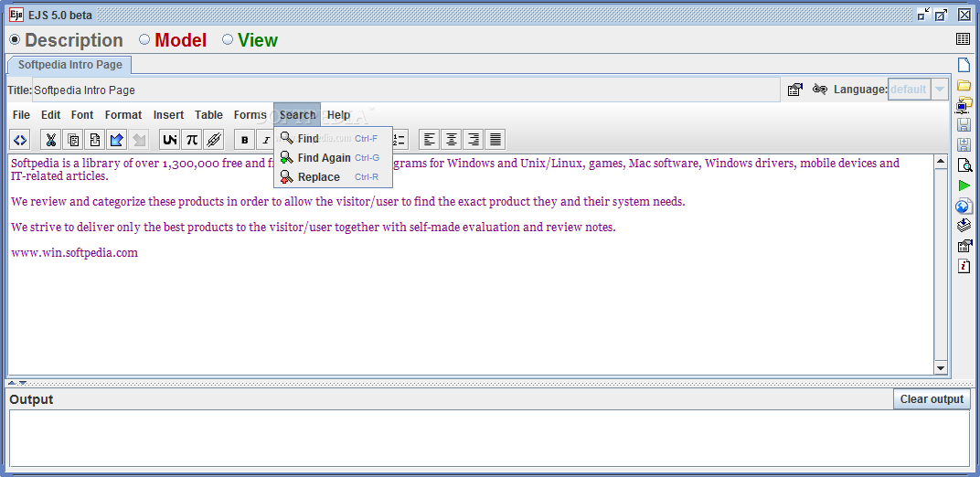Select the Description radio button
Screen dimensions: 980x477
(15, 40)
